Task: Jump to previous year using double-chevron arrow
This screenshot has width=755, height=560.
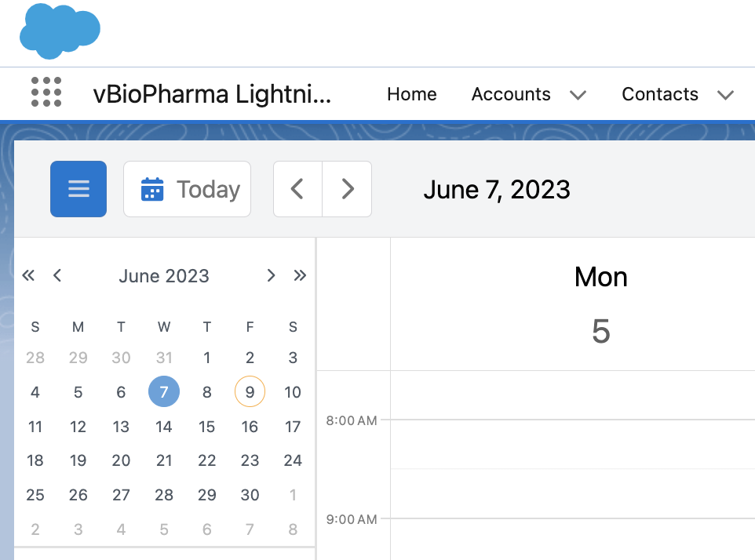Action: tap(28, 275)
